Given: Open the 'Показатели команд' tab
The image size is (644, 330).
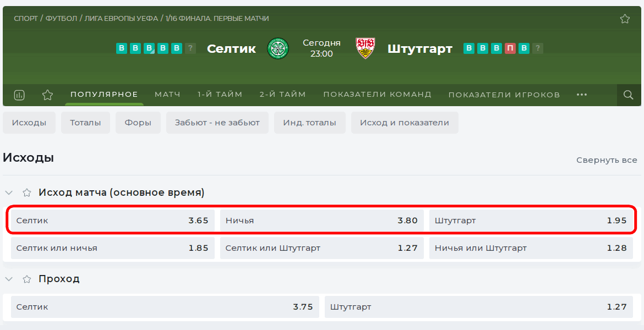Looking at the screenshot, I should [378, 95].
